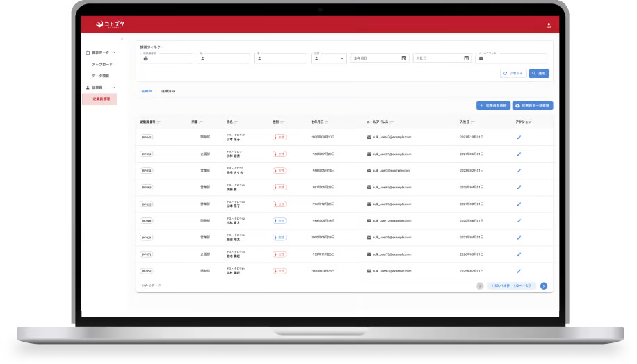Viewport: 637px width, 364px height.
Task: Open the user account icon in header
Action: [549, 25]
